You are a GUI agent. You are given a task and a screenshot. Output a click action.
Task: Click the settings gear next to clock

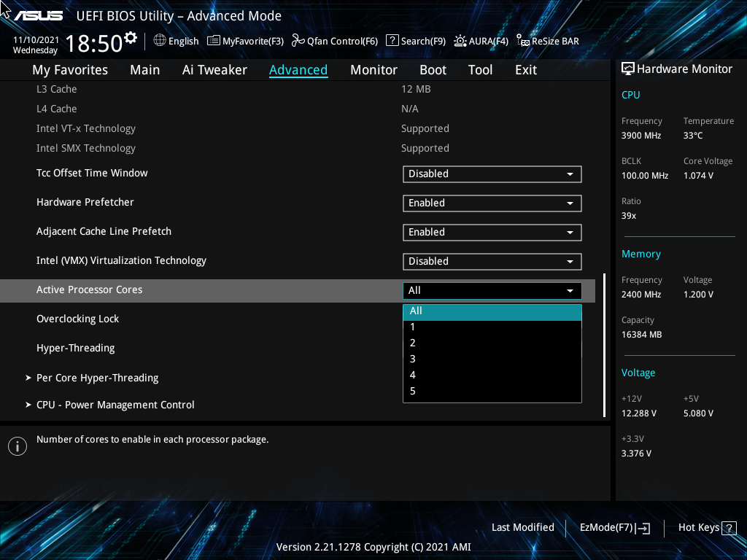[x=131, y=37]
